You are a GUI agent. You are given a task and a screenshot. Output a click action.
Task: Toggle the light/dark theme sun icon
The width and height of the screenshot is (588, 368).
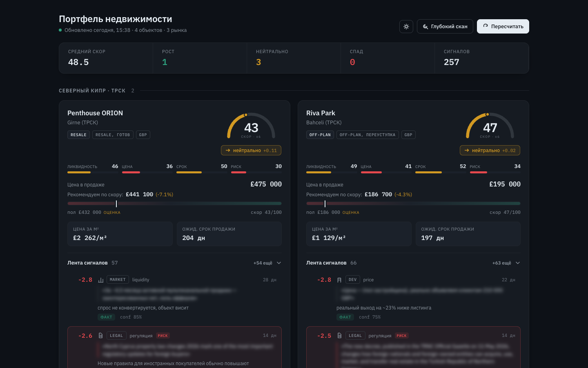click(406, 27)
